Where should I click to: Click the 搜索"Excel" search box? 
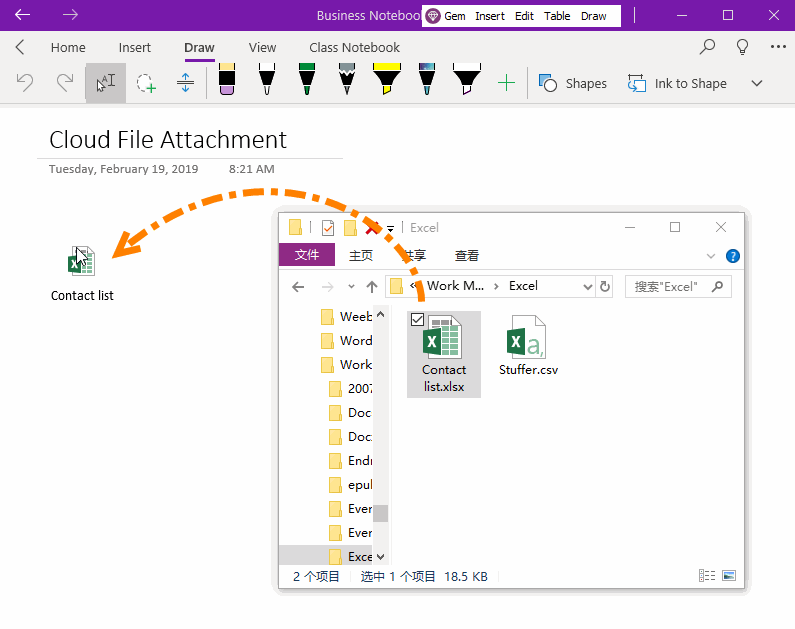pos(678,287)
